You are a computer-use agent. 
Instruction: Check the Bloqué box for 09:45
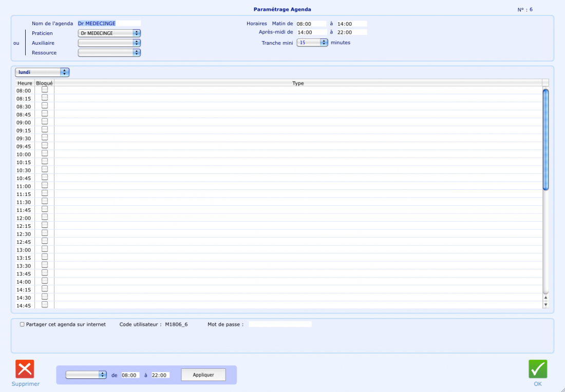click(45, 145)
